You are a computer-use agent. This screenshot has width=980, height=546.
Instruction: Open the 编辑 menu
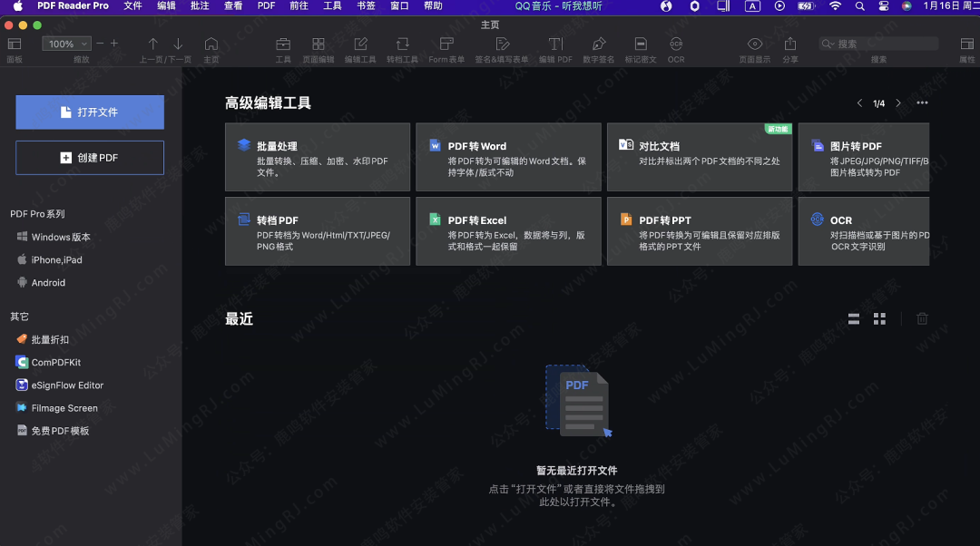click(x=166, y=6)
